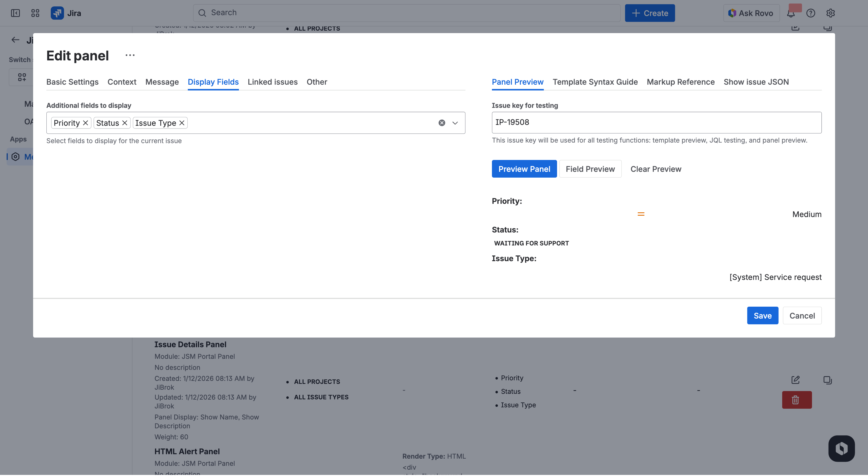Image resolution: width=868 pixels, height=476 pixels.
Task: Open the Edit panel ellipsis menu
Action: [x=129, y=55]
